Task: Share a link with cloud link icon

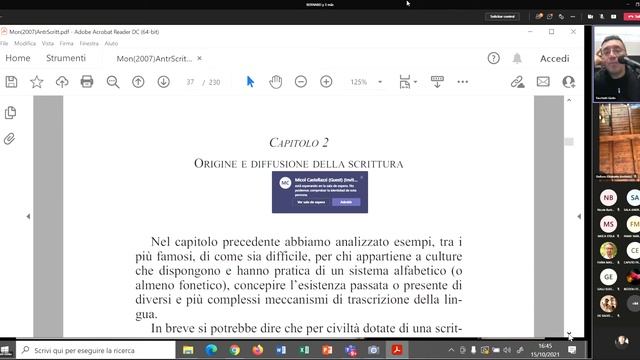Action: (x=518, y=82)
